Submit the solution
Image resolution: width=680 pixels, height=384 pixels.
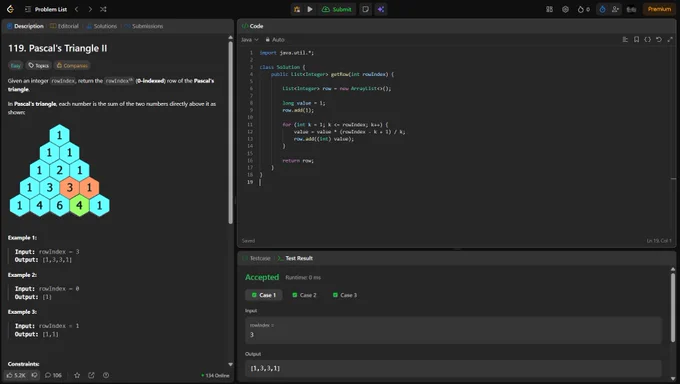(x=337, y=9)
